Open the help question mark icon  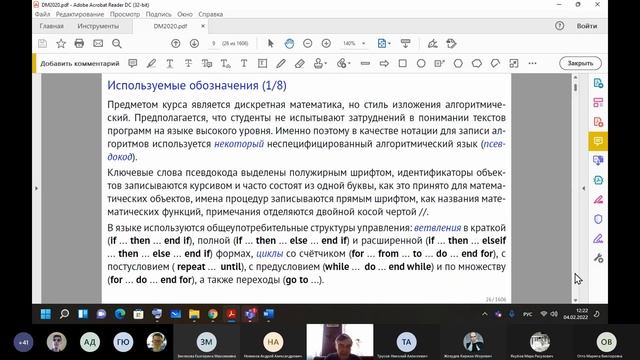(560, 26)
